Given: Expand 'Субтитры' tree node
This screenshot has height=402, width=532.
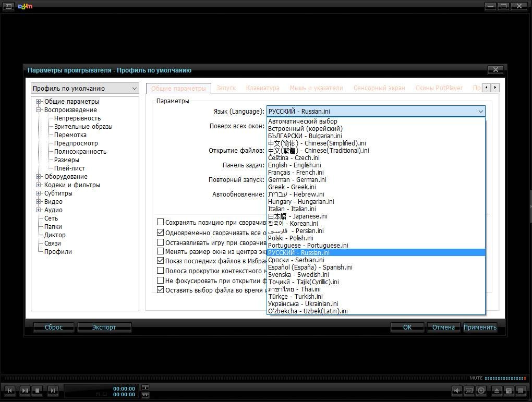Looking at the screenshot, I should pos(39,193).
